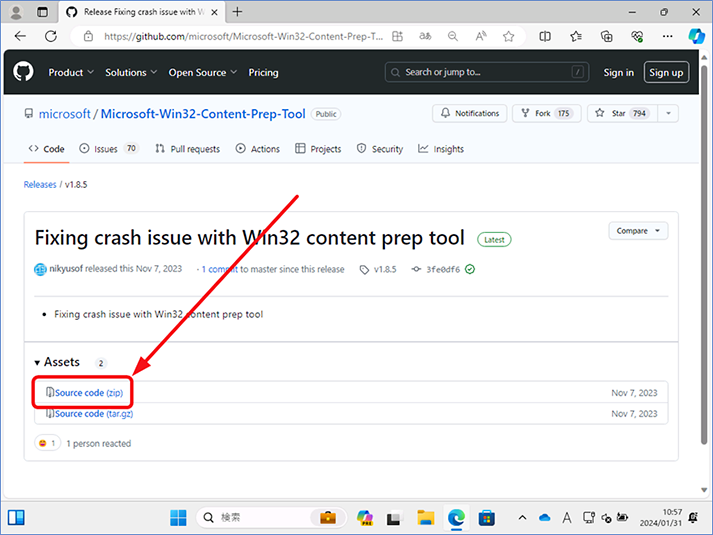
Task: Click the browser address bar URL
Action: pyautogui.click(x=243, y=36)
